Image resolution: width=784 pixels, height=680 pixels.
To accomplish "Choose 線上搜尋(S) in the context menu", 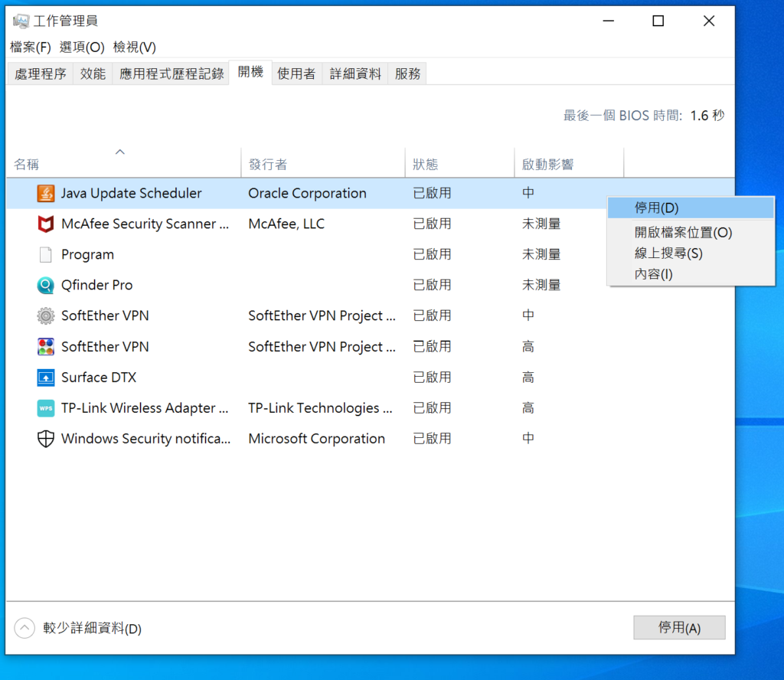I will 691,253.
